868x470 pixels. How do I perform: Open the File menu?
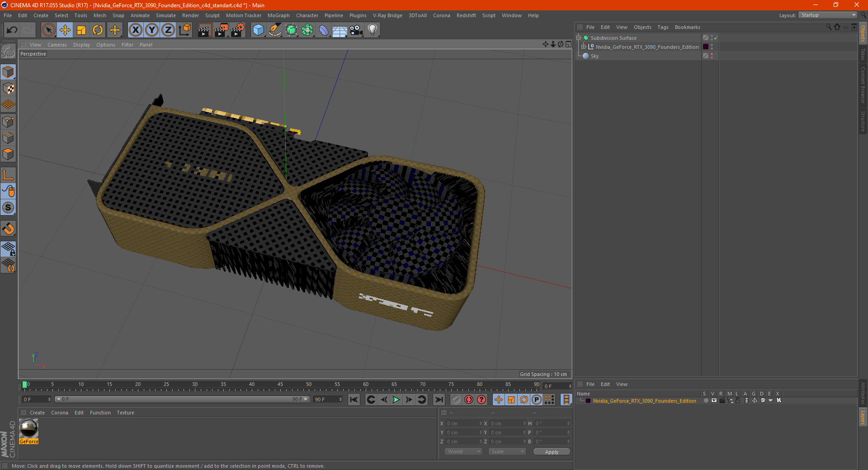(x=8, y=15)
